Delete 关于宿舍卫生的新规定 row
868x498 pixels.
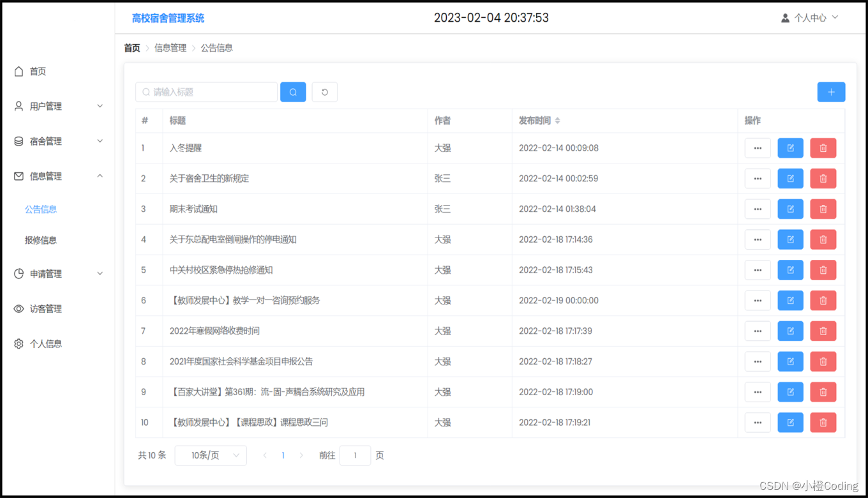pos(823,179)
